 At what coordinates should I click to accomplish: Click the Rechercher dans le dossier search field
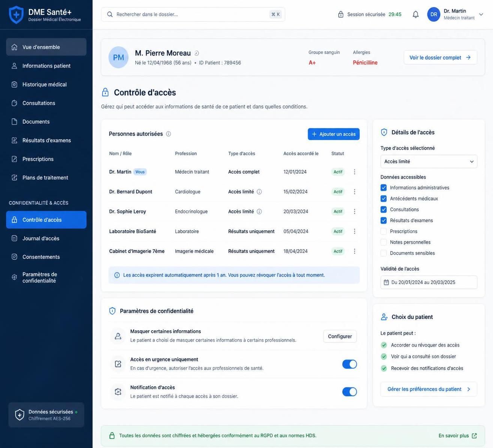[x=193, y=15]
